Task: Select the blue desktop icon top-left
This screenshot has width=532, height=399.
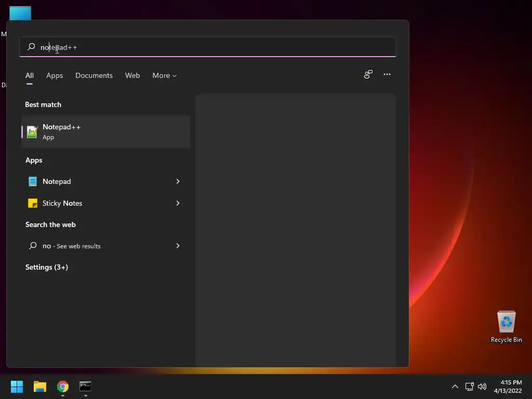Action: (x=20, y=14)
